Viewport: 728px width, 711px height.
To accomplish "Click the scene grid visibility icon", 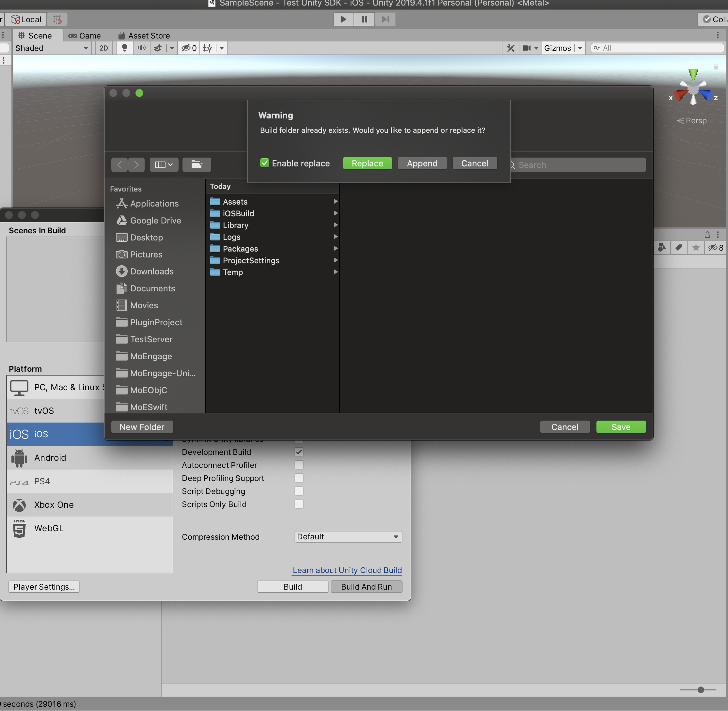I will (207, 48).
